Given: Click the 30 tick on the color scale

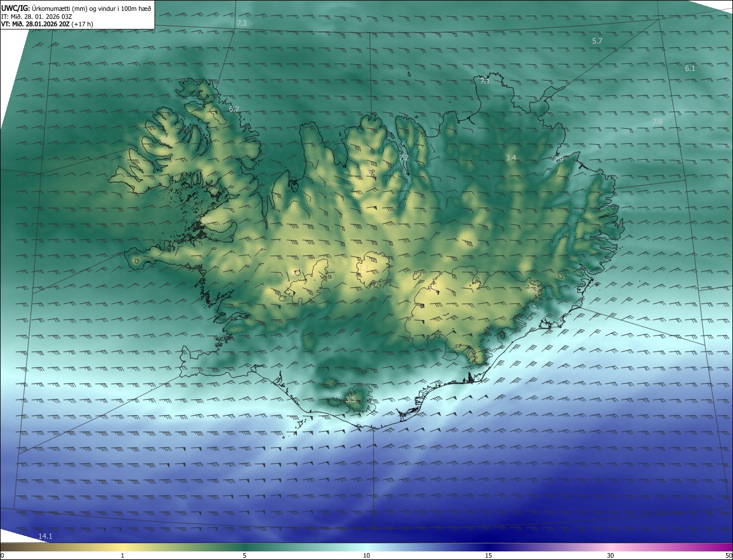Looking at the screenshot, I should click(610, 555).
